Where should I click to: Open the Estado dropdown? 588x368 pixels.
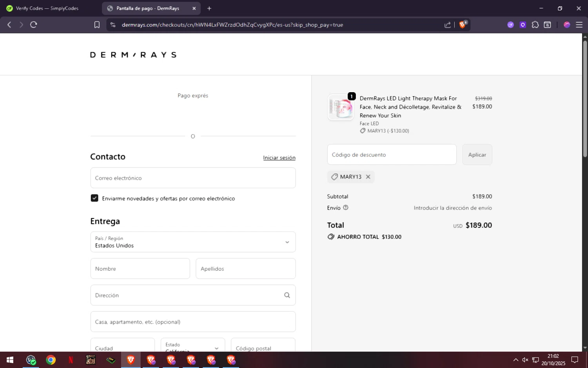pyautogui.click(x=193, y=345)
